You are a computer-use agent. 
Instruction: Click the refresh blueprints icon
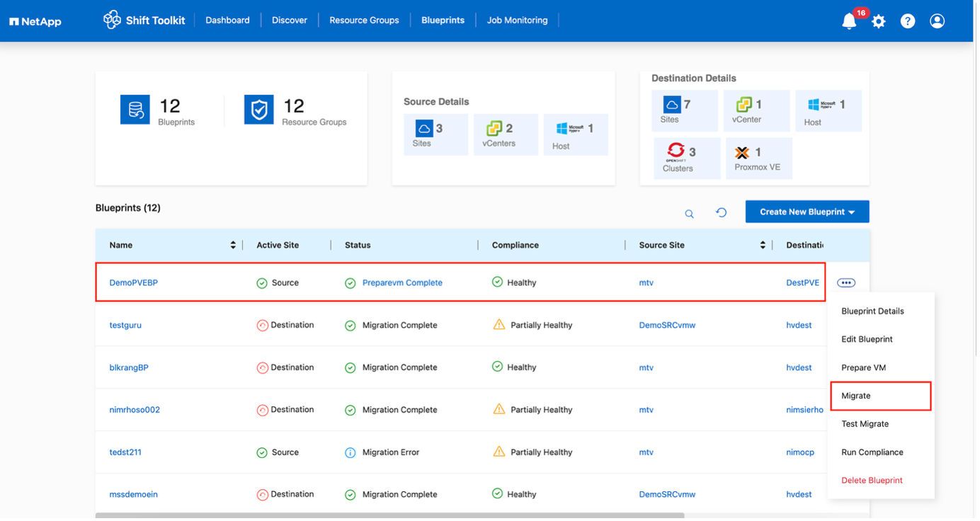[721, 212]
